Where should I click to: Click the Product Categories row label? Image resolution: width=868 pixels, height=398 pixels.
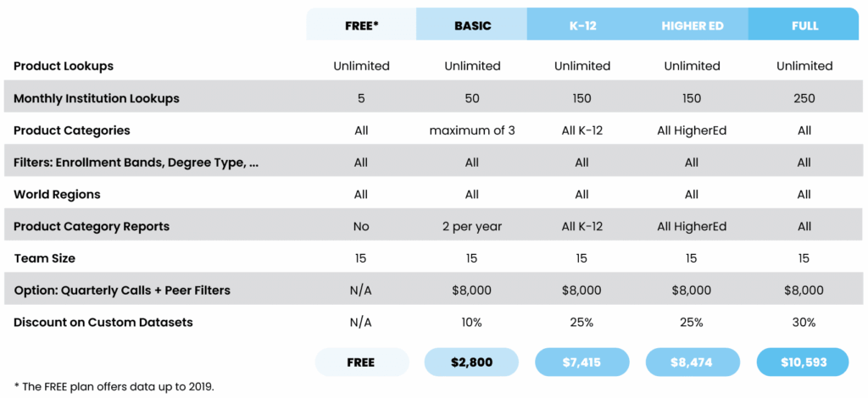pos(72,130)
